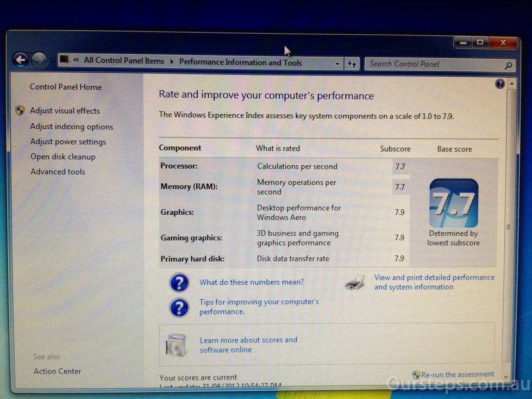This screenshot has height=399, width=532.
Task: Launch Open disk cleanup
Action: click(x=62, y=157)
